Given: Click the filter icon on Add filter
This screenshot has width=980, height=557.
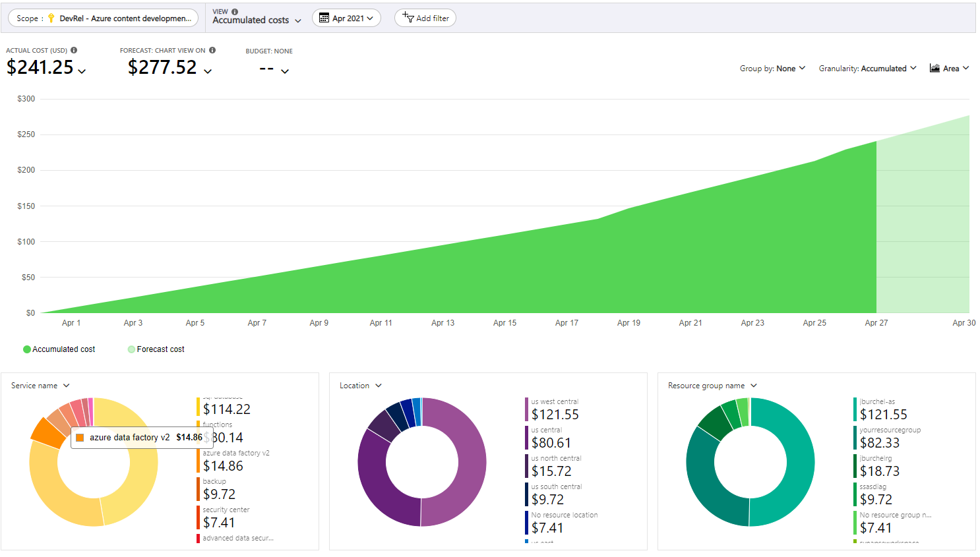Looking at the screenshot, I should (x=409, y=18).
